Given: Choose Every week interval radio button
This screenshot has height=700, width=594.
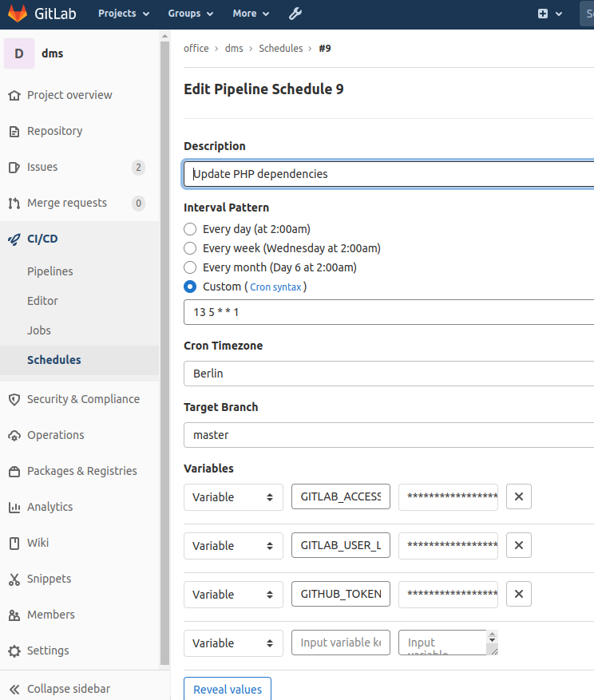Looking at the screenshot, I should pos(190,248).
